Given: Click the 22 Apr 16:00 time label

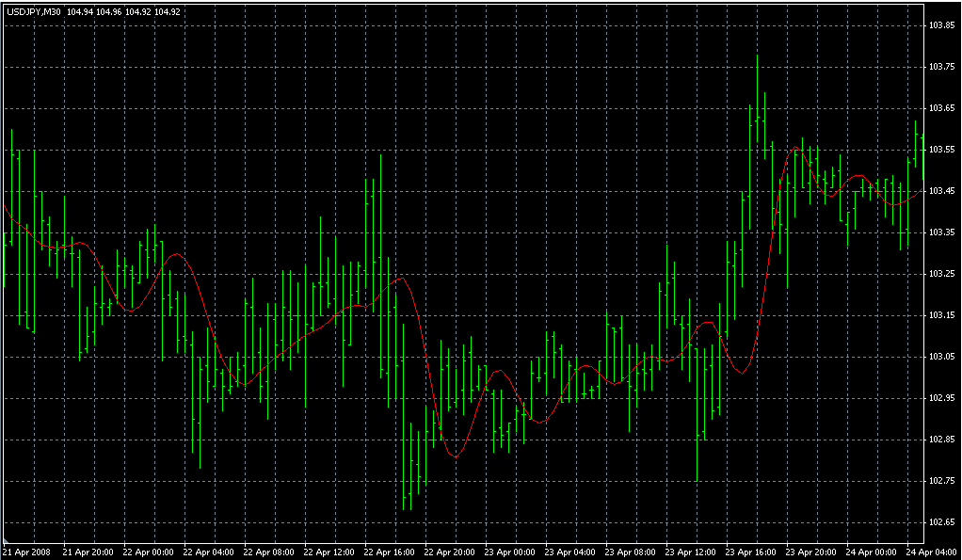Looking at the screenshot, I should coord(388,552).
